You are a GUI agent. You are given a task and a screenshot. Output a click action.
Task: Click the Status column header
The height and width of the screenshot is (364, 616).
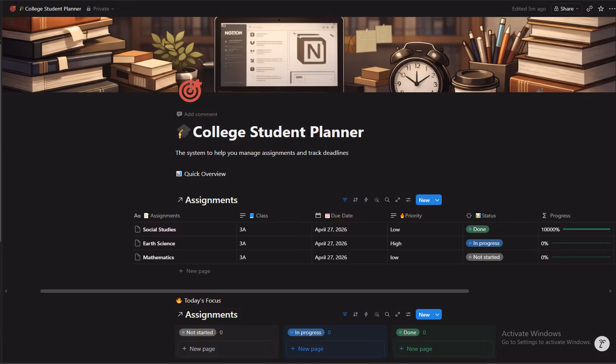486,216
